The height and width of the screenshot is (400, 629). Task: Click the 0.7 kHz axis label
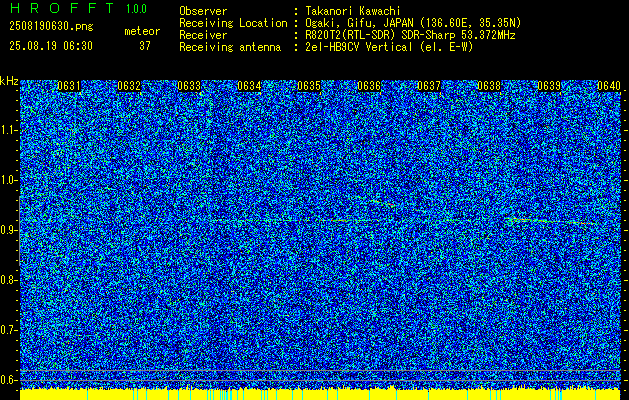(x=9, y=330)
